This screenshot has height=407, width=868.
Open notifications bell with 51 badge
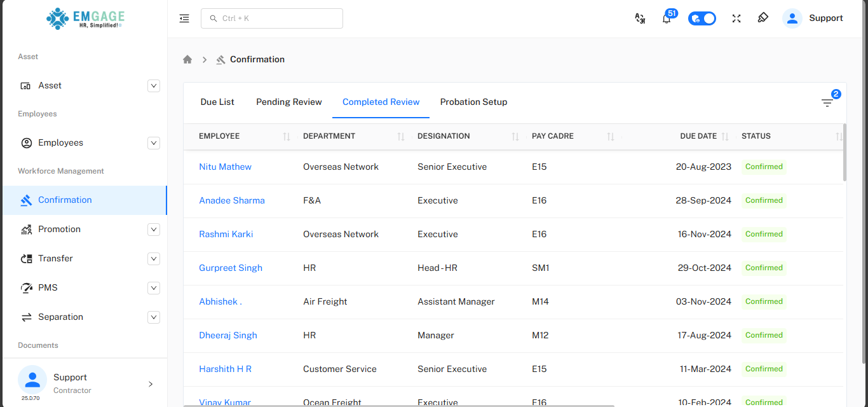[x=667, y=18]
